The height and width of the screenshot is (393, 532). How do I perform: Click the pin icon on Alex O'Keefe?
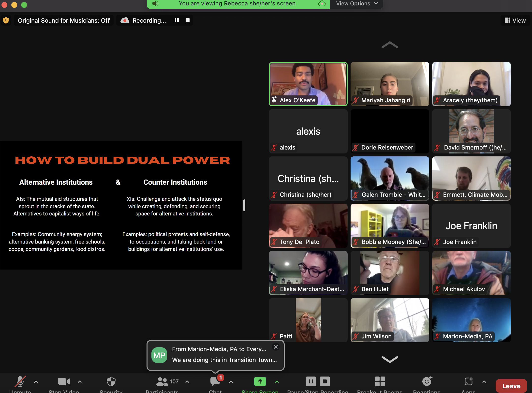coord(274,100)
